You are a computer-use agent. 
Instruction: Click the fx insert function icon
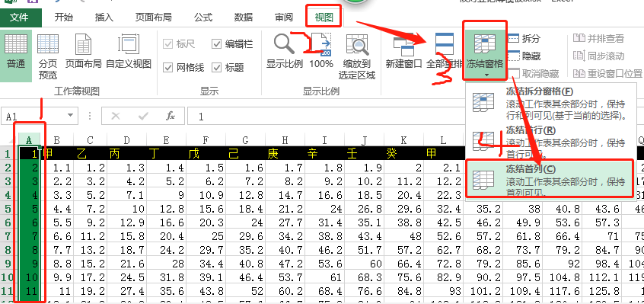pyautogui.click(x=171, y=117)
